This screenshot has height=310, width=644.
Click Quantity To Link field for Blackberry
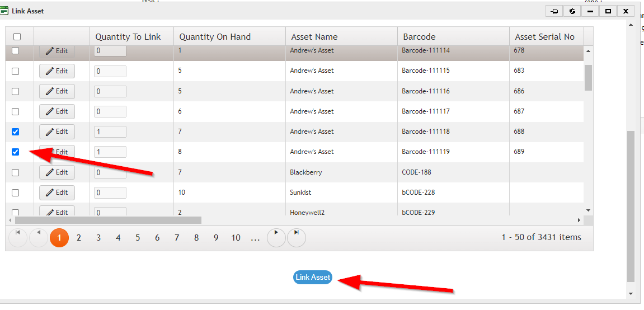click(110, 172)
